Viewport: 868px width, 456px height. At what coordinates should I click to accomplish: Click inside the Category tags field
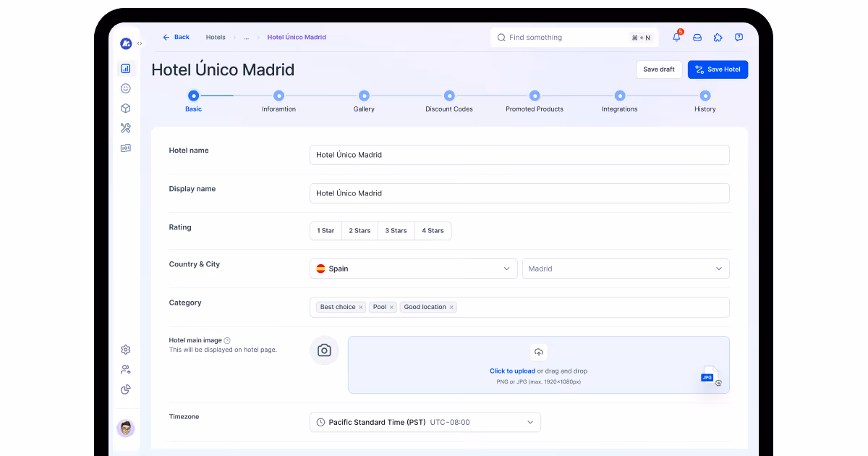click(x=519, y=307)
